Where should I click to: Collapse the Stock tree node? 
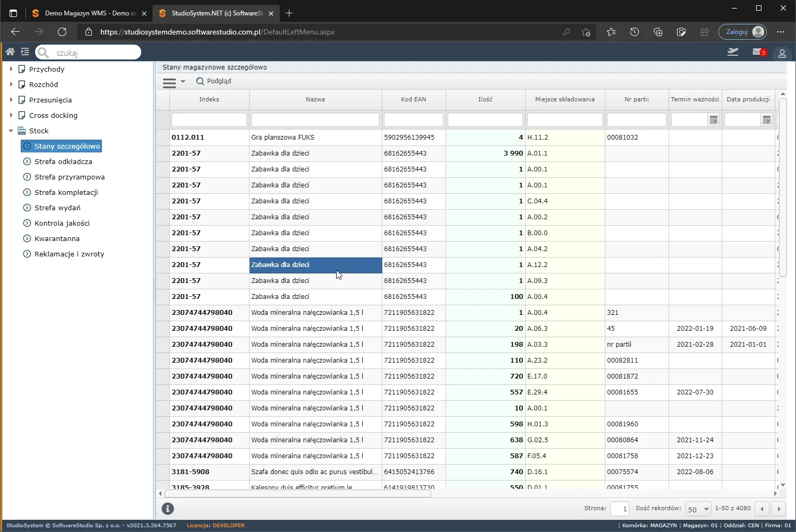pyautogui.click(x=11, y=131)
